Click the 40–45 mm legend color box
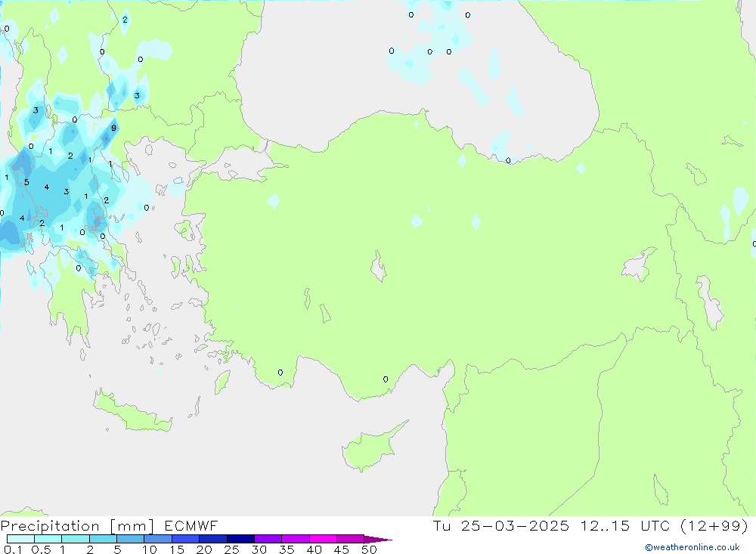Image resolution: width=756 pixels, height=554 pixels. click(323, 539)
